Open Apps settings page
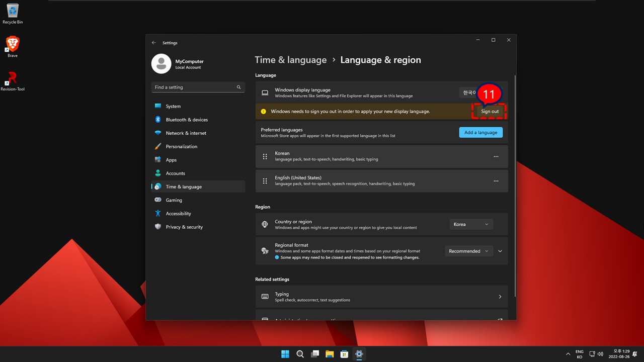This screenshot has width=644, height=362. 198,160
